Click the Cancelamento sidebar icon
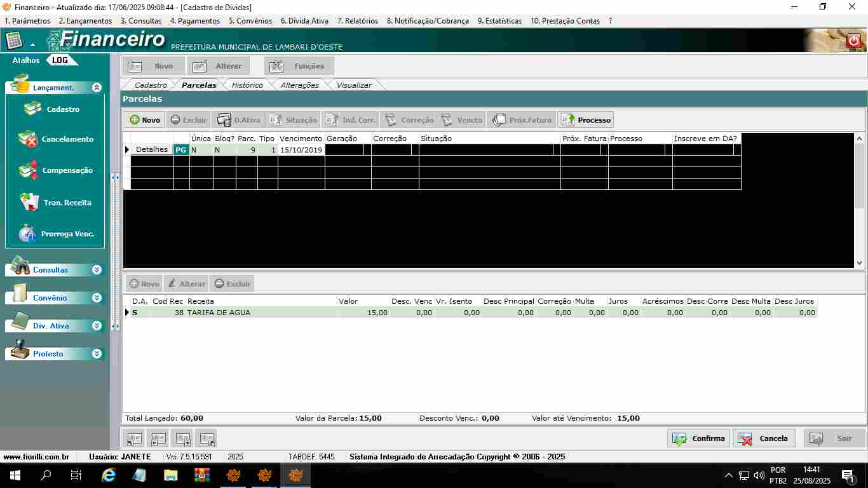This screenshot has height=488, width=868. [x=29, y=139]
